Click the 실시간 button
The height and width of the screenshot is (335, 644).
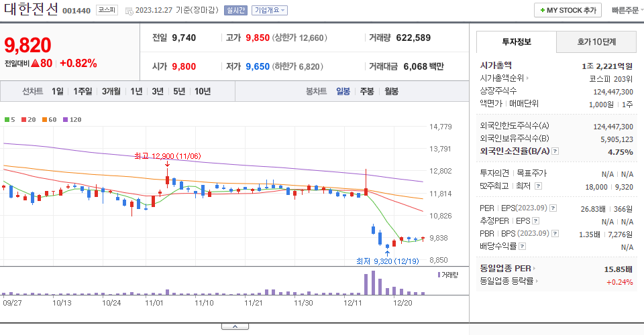tap(235, 10)
